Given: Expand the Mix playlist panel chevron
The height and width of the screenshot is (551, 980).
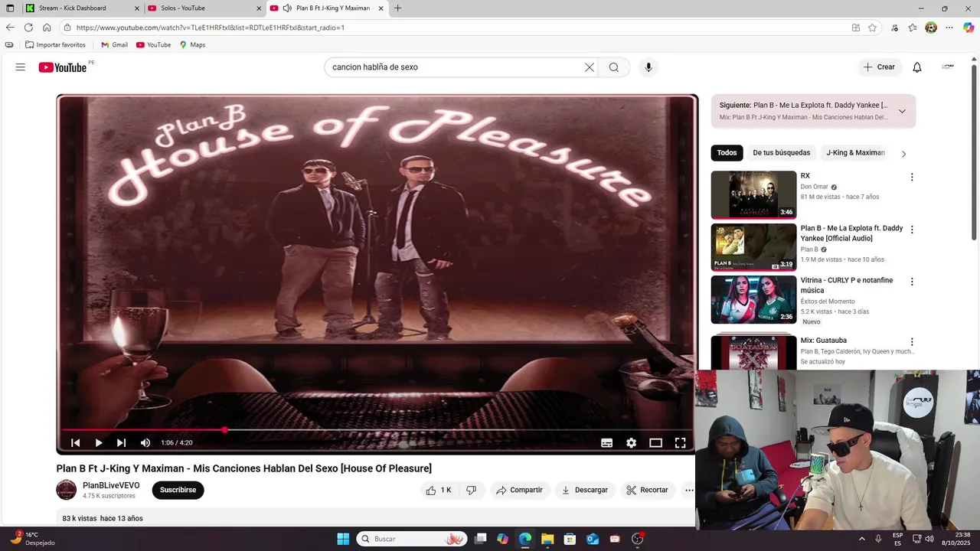Looking at the screenshot, I should 902,112.
